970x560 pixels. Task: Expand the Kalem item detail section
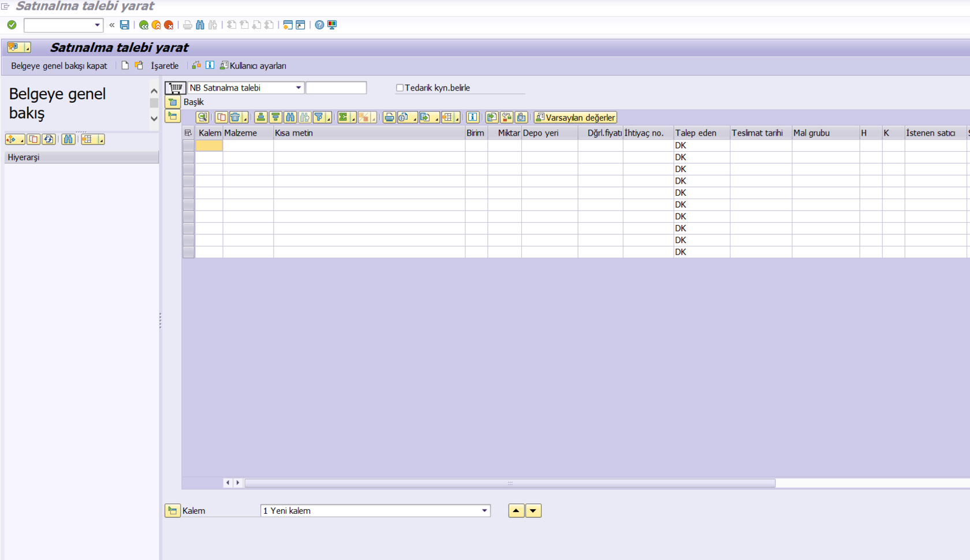click(x=173, y=510)
